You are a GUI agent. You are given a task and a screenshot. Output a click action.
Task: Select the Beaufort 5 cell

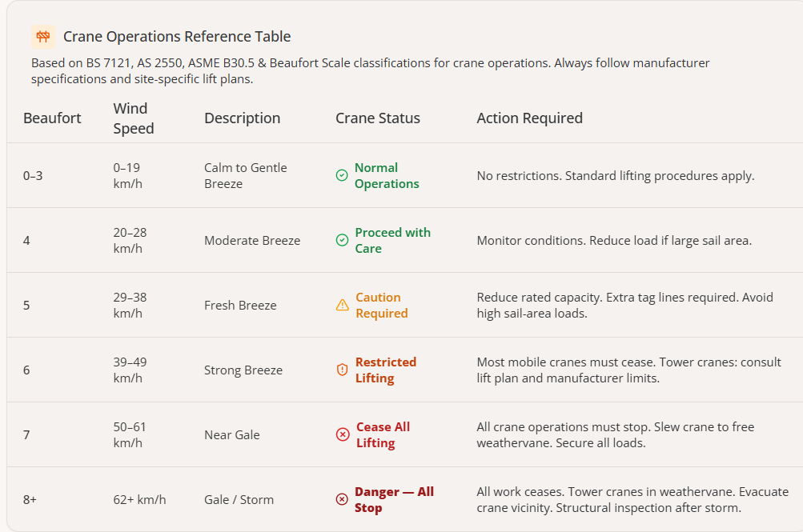pos(26,306)
